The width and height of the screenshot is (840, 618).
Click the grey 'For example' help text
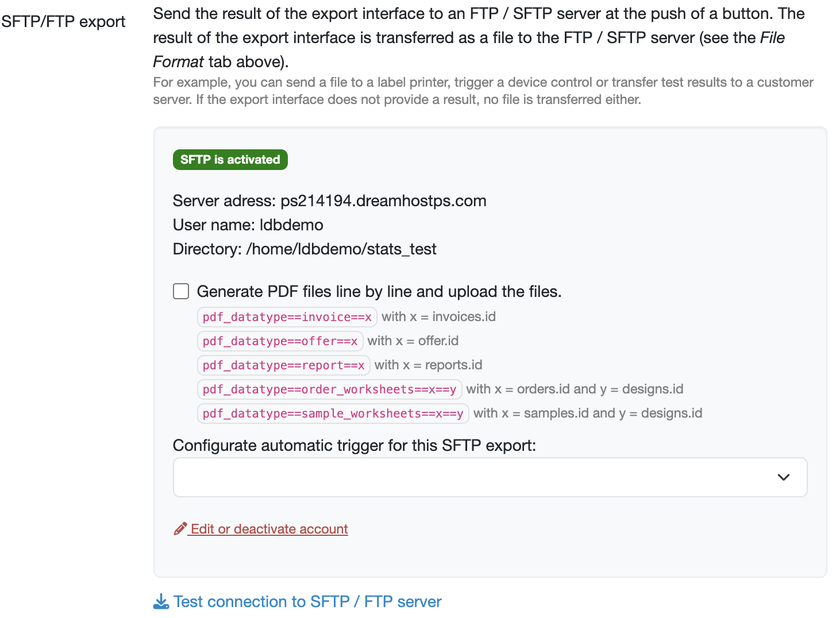point(483,91)
